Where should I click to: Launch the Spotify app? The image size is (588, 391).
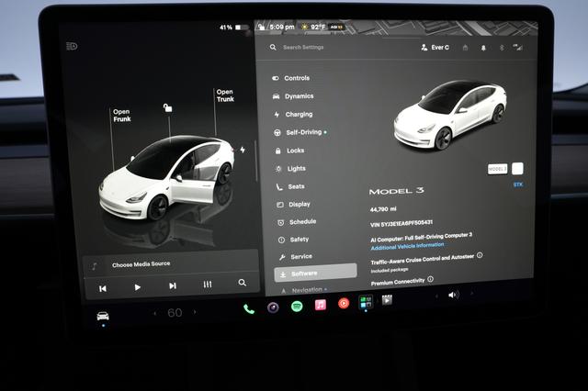pyautogui.click(x=297, y=307)
